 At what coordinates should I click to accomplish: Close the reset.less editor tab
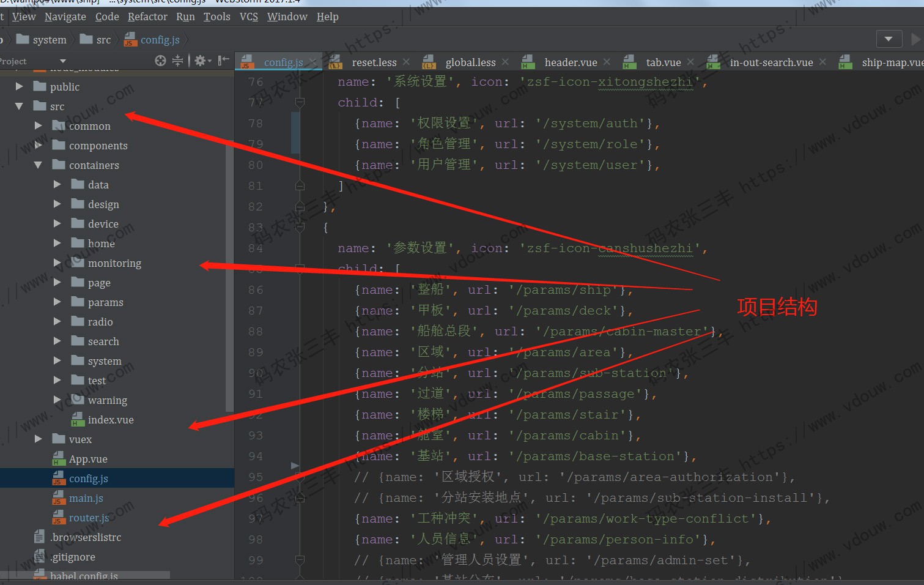click(406, 62)
